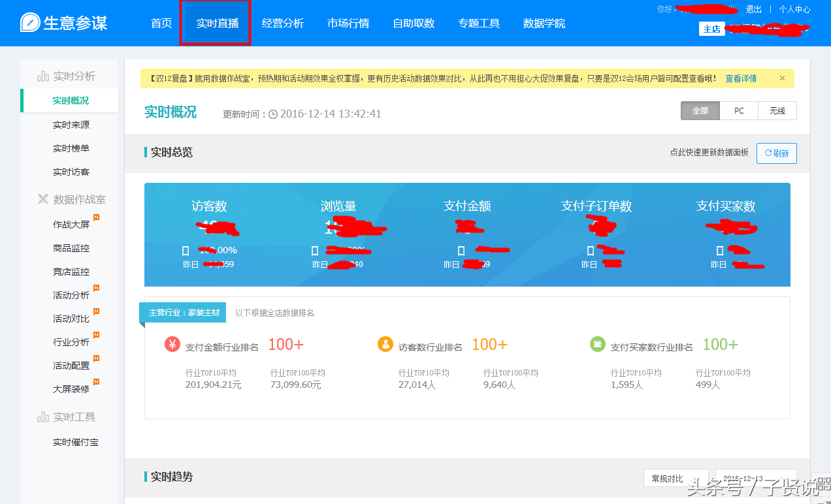This screenshot has height=504, width=831.
Task: Click the 实时工具 sidebar icon
Action: click(x=43, y=417)
